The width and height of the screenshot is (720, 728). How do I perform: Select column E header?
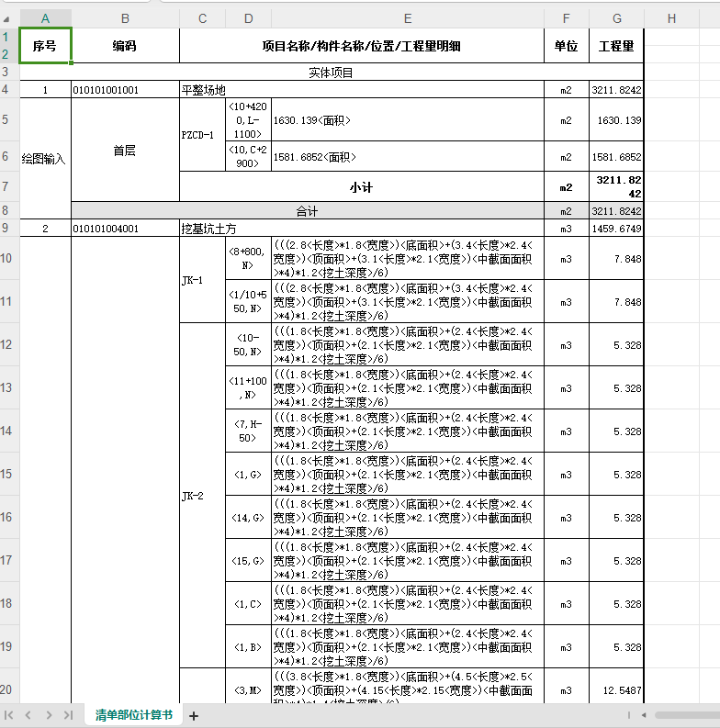pyautogui.click(x=408, y=18)
